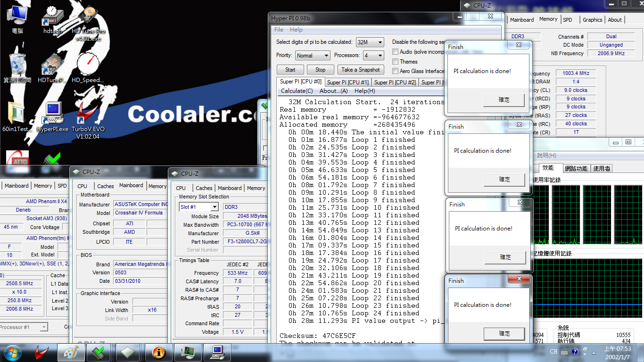This screenshot has width=644, height=362.
Task: Click the Loop 24 finished line
Action: pos(354,313)
